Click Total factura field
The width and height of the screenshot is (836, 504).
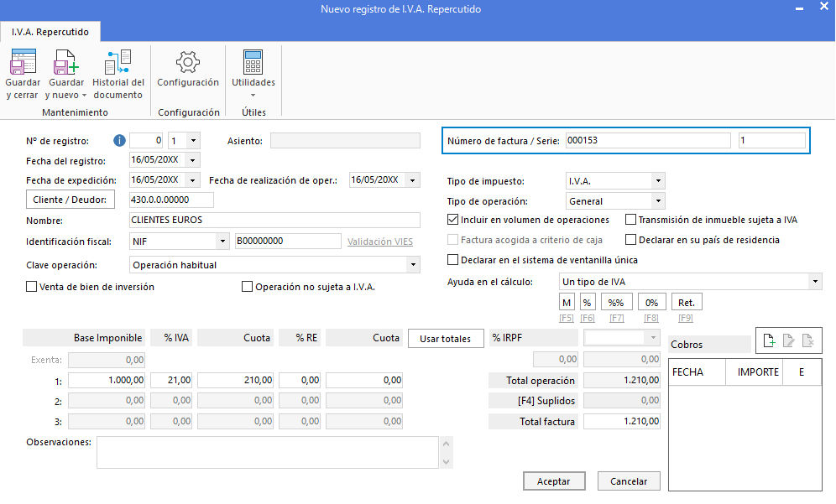622,422
